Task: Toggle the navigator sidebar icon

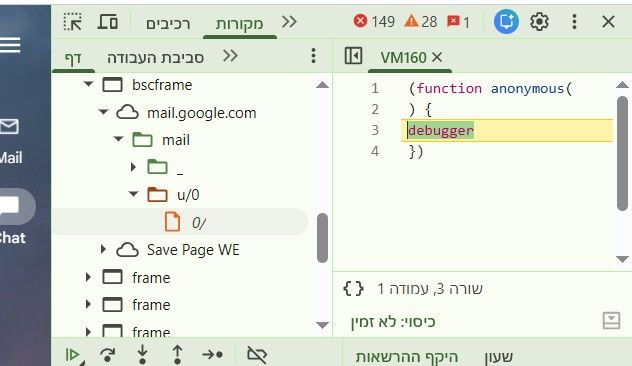Action: click(x=353, y=56)
